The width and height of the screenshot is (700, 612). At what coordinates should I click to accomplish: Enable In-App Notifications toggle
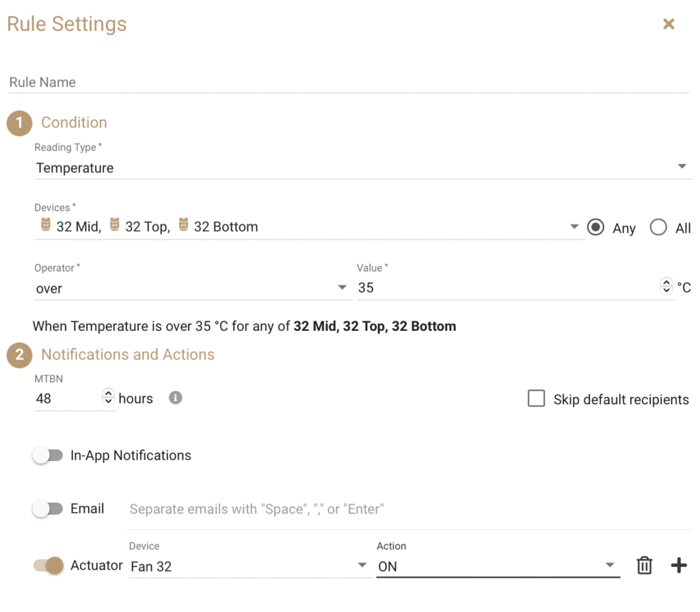coord(48,455)
